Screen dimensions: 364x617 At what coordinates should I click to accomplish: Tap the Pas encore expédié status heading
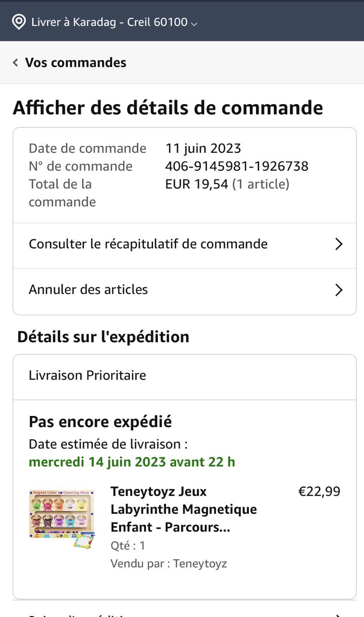click(100, 422)
